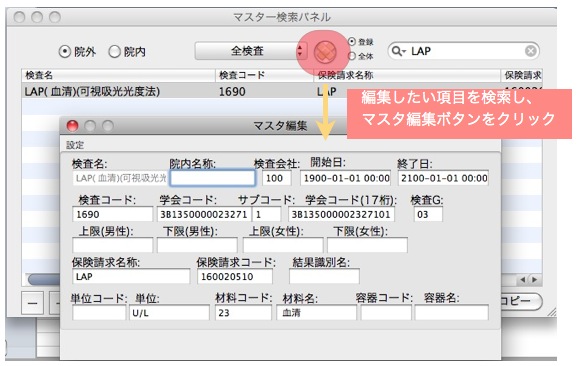Click the scroll left arrow of results table

pyautogui.click(x=522, y=280)
